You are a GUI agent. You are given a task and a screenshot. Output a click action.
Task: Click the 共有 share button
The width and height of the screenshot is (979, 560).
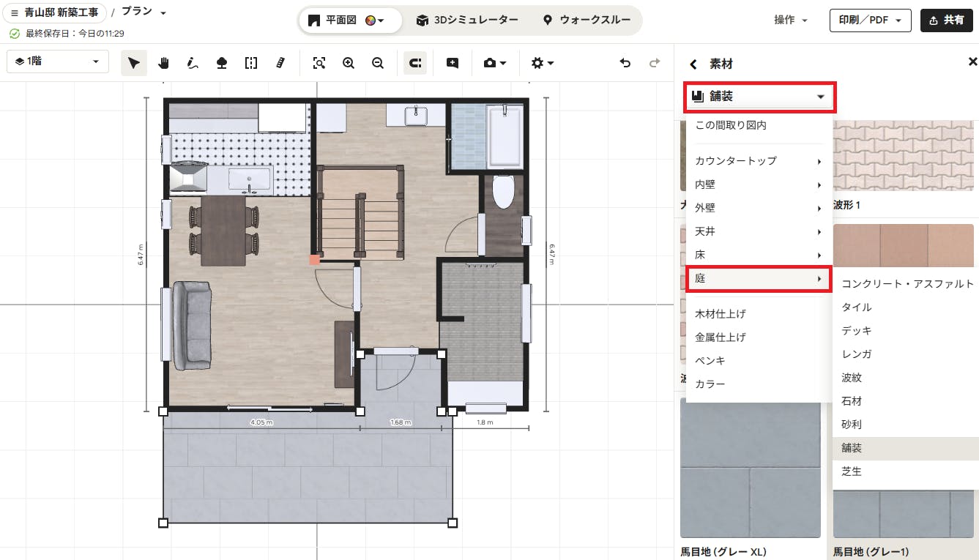point(946,20)
